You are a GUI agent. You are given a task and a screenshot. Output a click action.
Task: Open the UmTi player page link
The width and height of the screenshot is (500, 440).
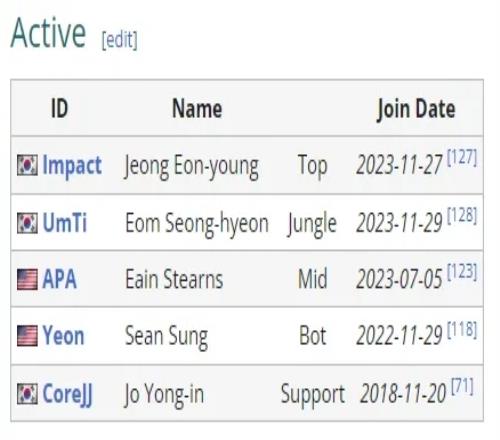click(x=65, y=223)
